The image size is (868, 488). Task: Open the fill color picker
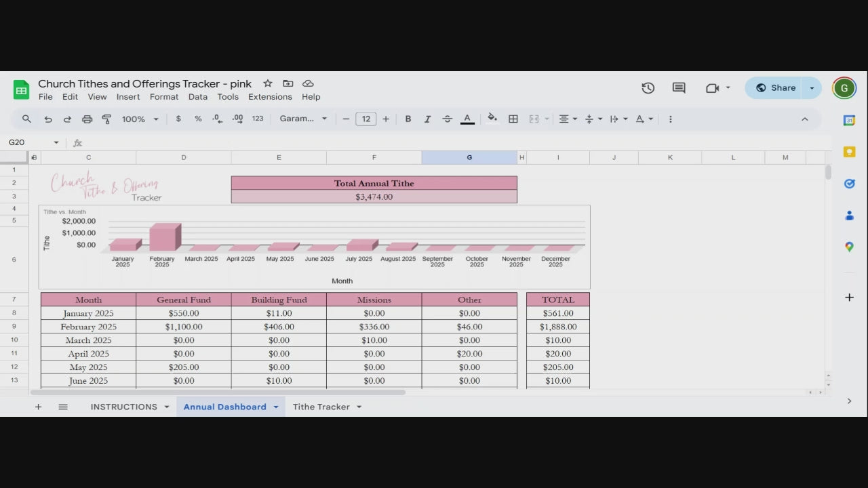pyautogui.click(x=492, y=119)
